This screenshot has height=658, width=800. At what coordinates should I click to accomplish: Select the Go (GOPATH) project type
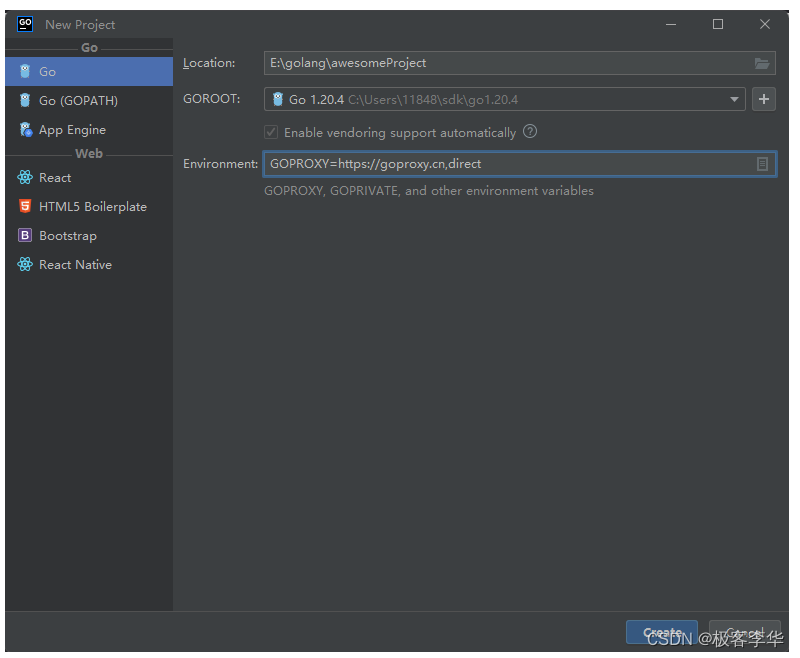click(x=89, y=100)
